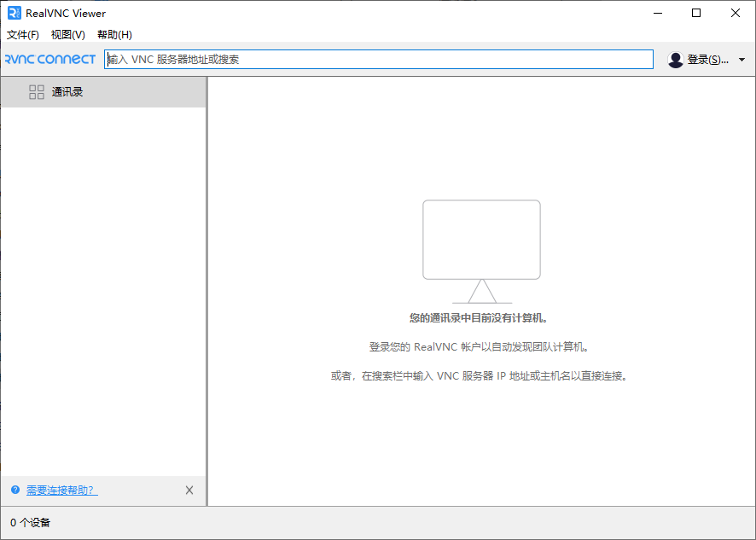
Task: Open the 视图(V) menu
Action: [x=68, y=35]
